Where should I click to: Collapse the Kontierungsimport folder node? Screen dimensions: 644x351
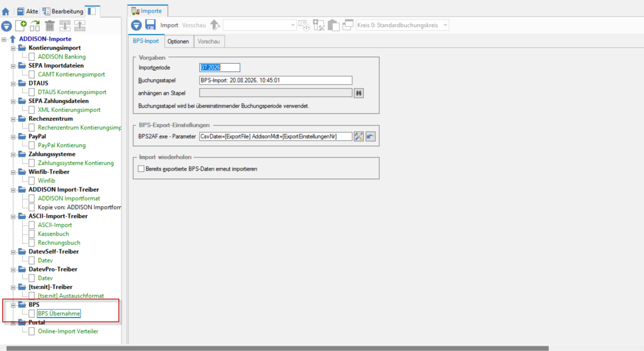coord(13,48)
